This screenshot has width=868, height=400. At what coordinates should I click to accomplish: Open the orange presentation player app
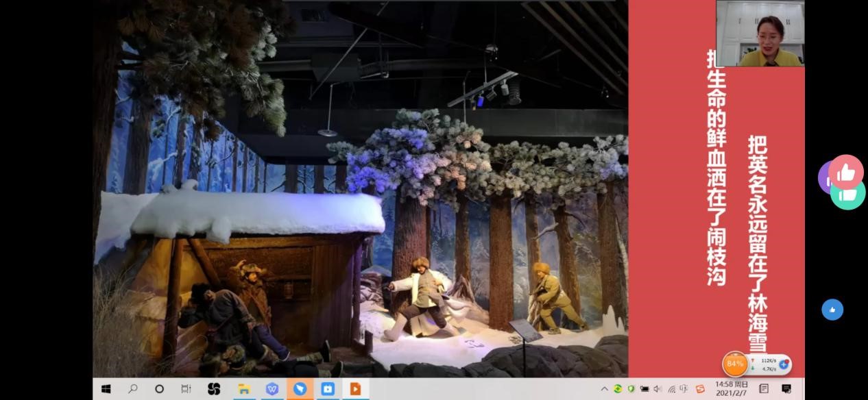355,389
